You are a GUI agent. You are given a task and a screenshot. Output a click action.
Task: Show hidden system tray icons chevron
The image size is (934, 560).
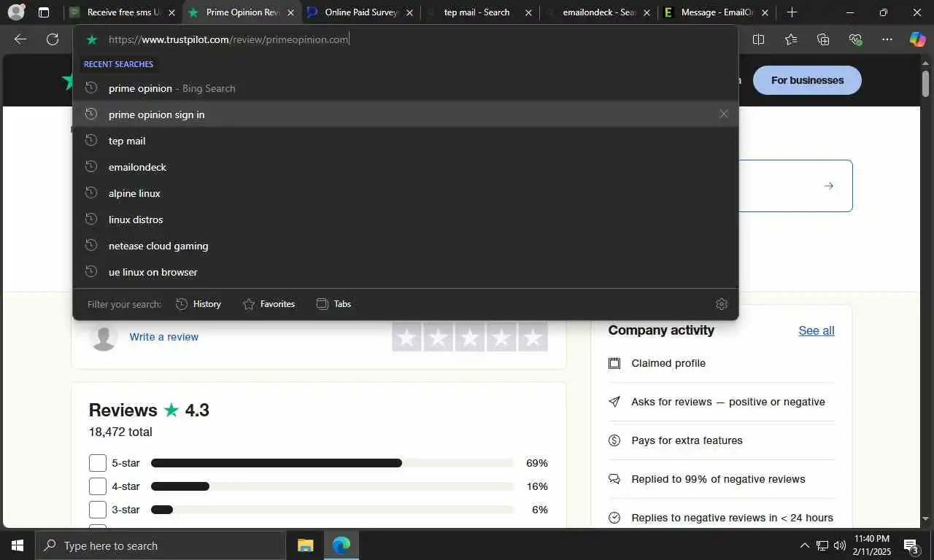(805, 545)
